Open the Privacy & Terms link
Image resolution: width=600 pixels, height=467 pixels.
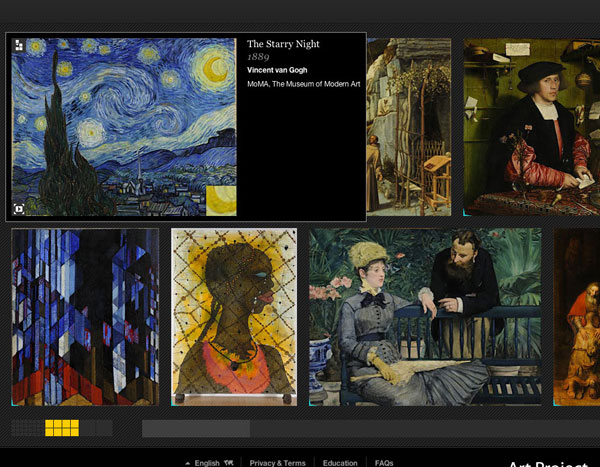277,463
